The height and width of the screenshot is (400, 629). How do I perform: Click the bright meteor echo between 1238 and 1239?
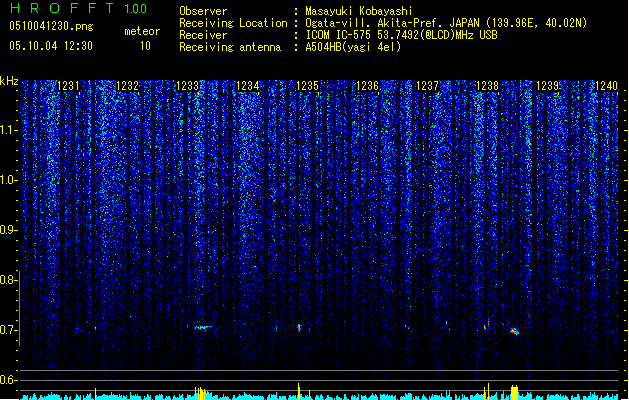[x=514, y=331]
